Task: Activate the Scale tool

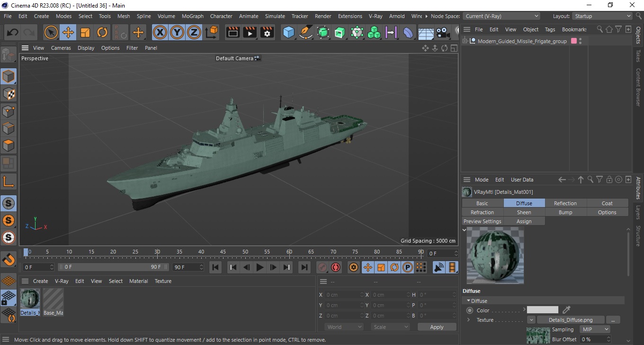Action: coord(85,33)
